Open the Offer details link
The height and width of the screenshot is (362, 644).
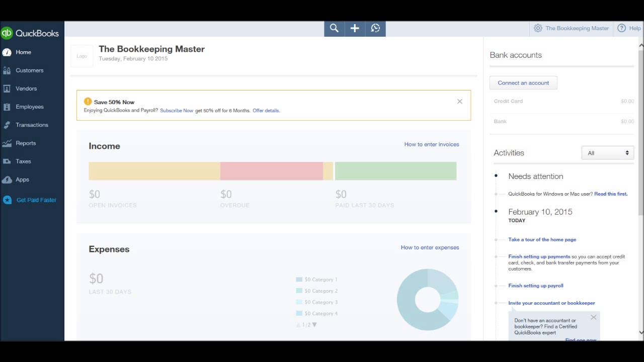[266, 111]
